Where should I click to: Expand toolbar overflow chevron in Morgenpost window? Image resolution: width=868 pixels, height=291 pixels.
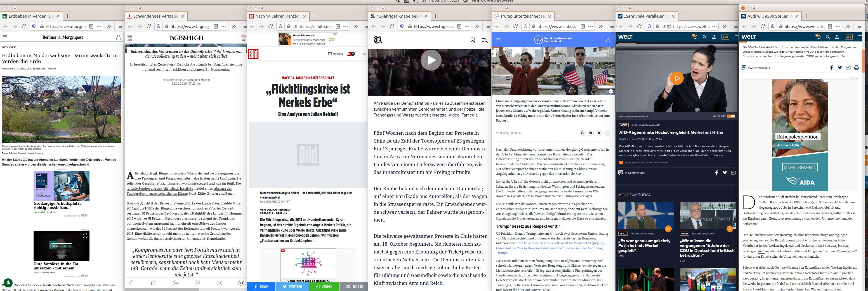[x=109, y=26]
